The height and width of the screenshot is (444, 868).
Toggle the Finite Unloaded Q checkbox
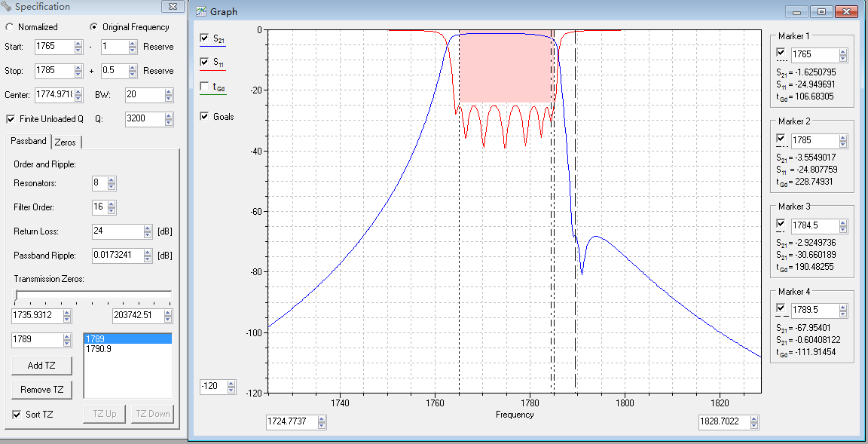click(x=11, y=119)
